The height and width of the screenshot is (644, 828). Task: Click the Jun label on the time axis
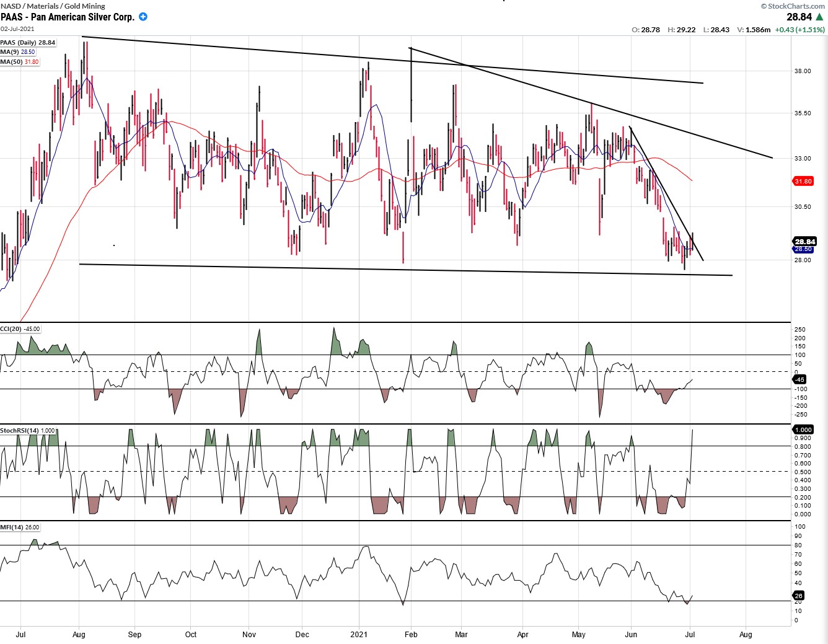pos(631,634)
